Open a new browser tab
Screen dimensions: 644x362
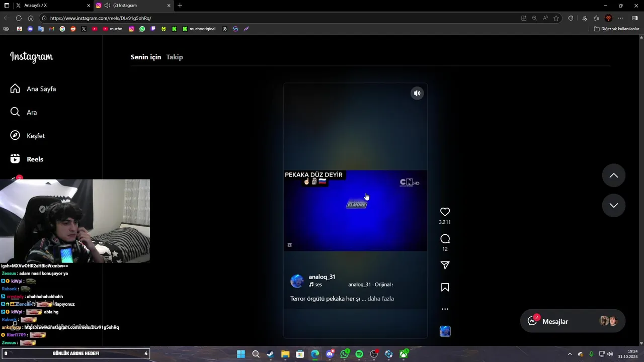[180, 6]
